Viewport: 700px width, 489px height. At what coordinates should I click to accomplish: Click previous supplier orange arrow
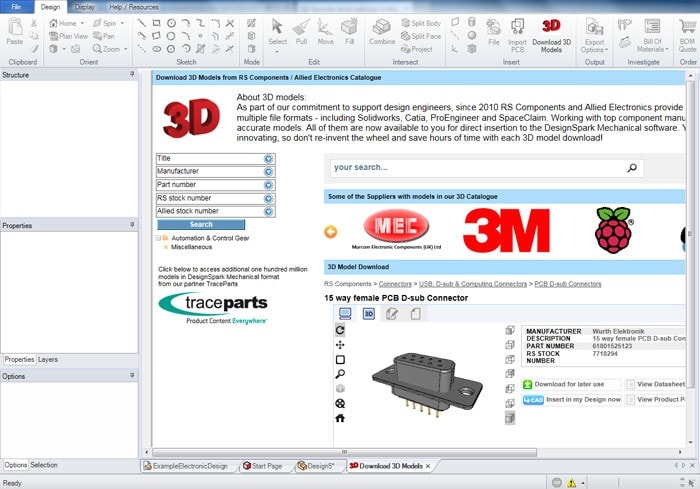pos(331,232)
